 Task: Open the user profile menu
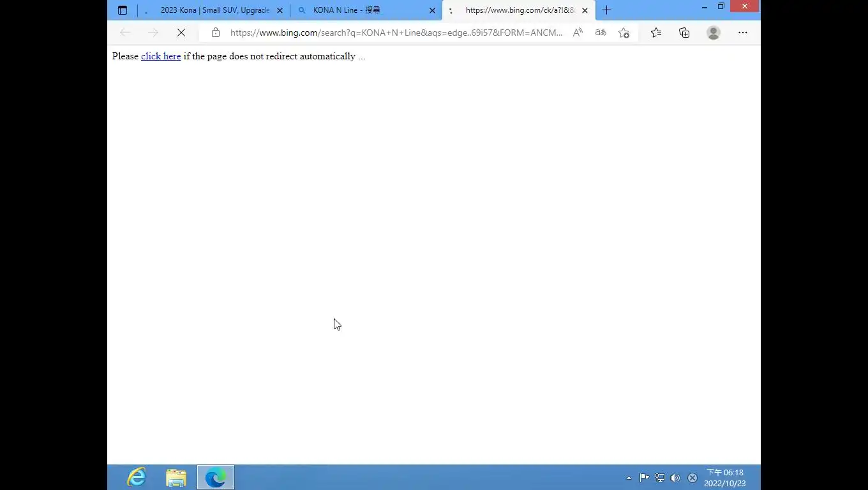[x=714, y=33]
